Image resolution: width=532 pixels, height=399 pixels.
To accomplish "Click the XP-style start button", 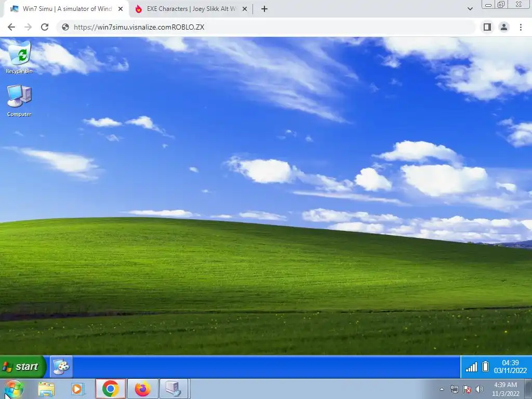I will [22, 367].
